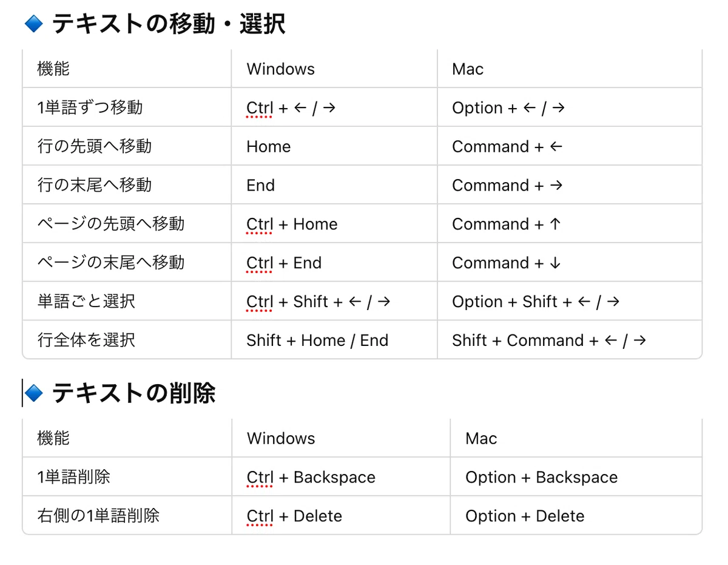Click the Shift + Command + ← / → cell
The height and width of the screenshot is (565, 728).
pyautogui.click(x=570, y=340)
